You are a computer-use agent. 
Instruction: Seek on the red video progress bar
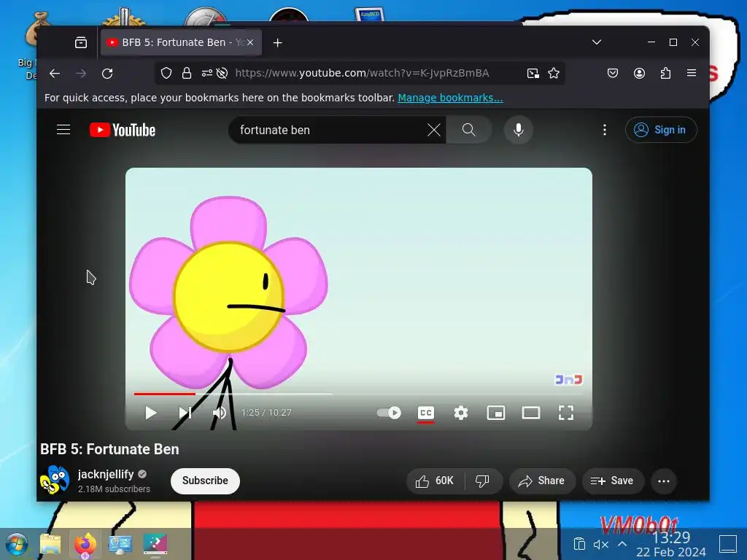pos(358,394)
